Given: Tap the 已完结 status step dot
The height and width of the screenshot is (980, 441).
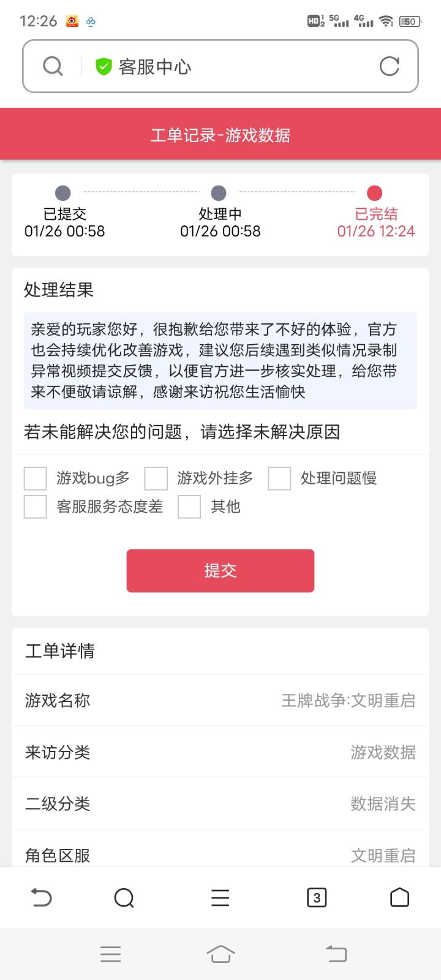Looking at the screenshot, I should (x=375, y=194).
